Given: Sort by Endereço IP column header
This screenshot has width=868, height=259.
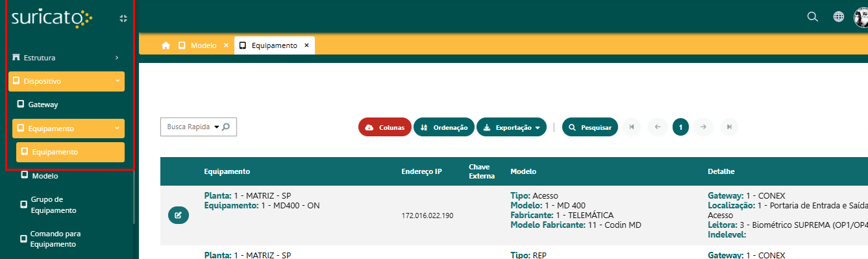Looking at the screenshot, I should [421, 171].
